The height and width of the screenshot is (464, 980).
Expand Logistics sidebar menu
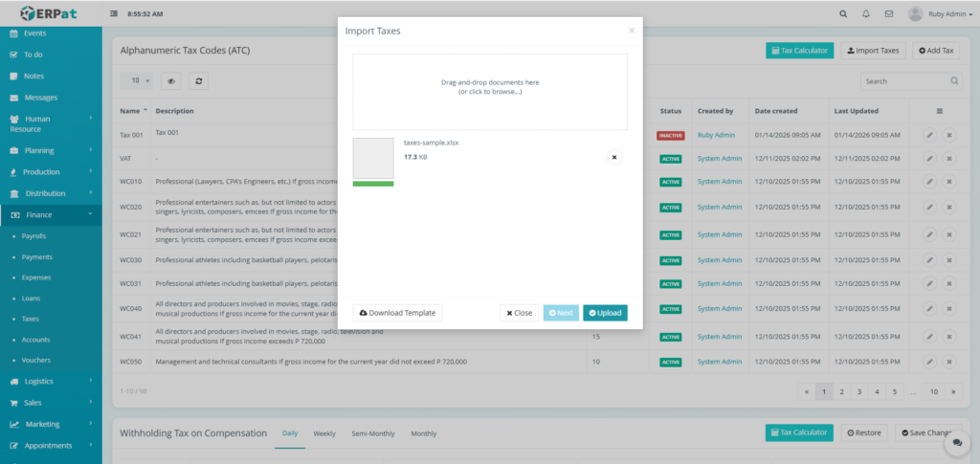tap(51, 381)
